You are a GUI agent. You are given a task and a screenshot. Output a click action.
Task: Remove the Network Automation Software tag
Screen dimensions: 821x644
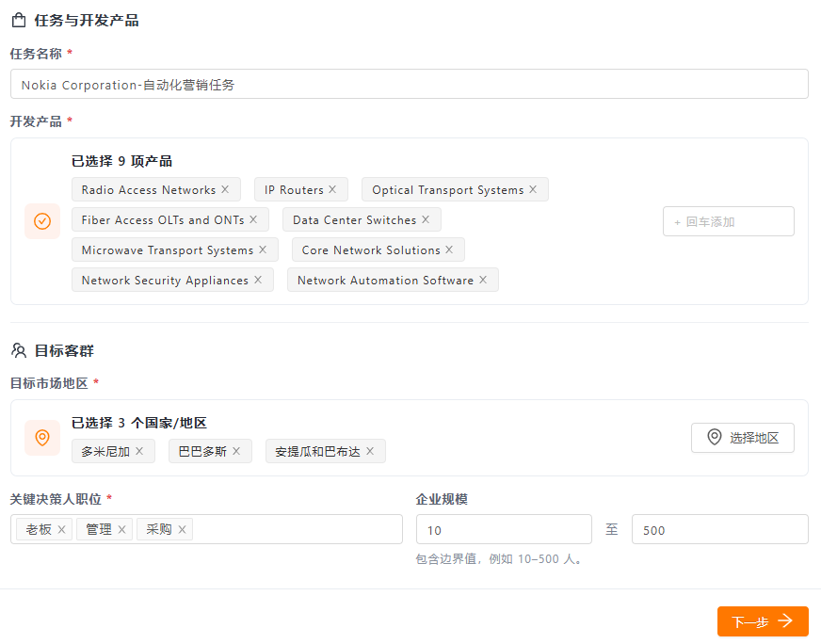[483, 281]
